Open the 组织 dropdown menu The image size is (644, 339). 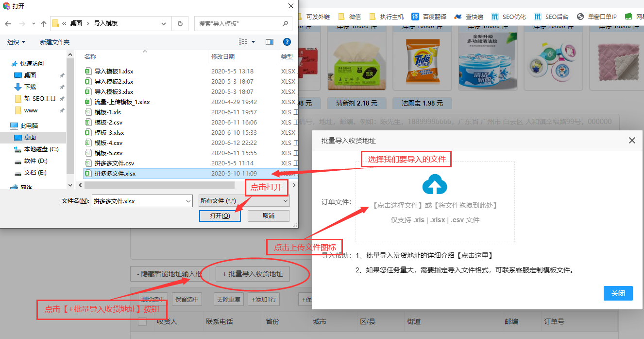point(17,42)
